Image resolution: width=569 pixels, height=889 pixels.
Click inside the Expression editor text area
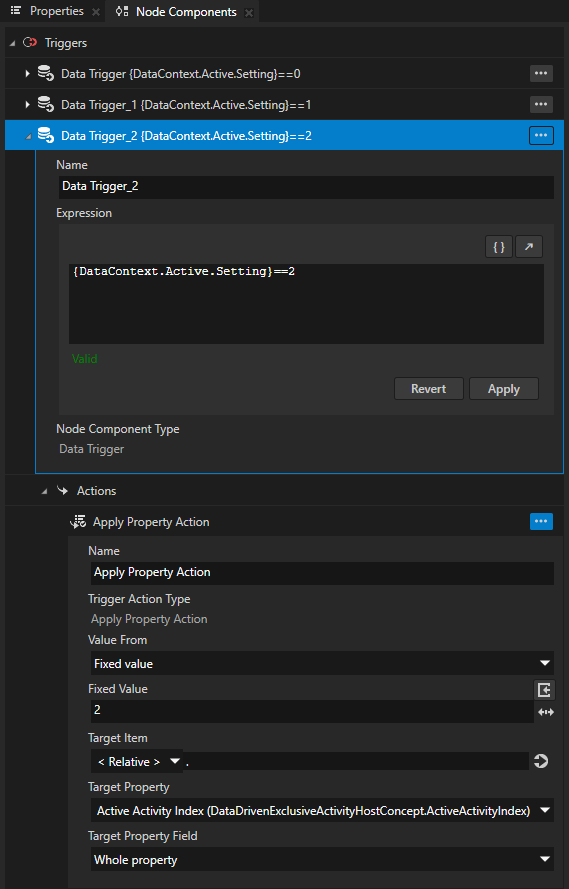pos(306,303)
